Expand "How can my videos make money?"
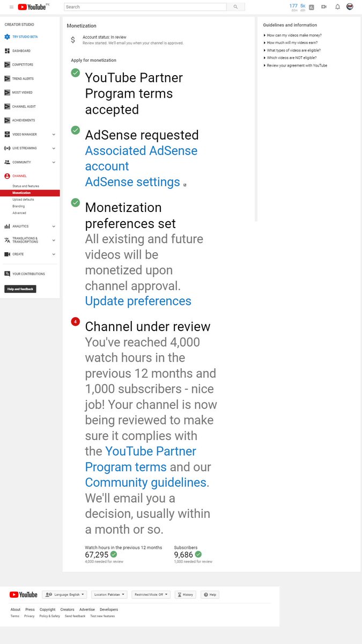 [x=292, y=35]
